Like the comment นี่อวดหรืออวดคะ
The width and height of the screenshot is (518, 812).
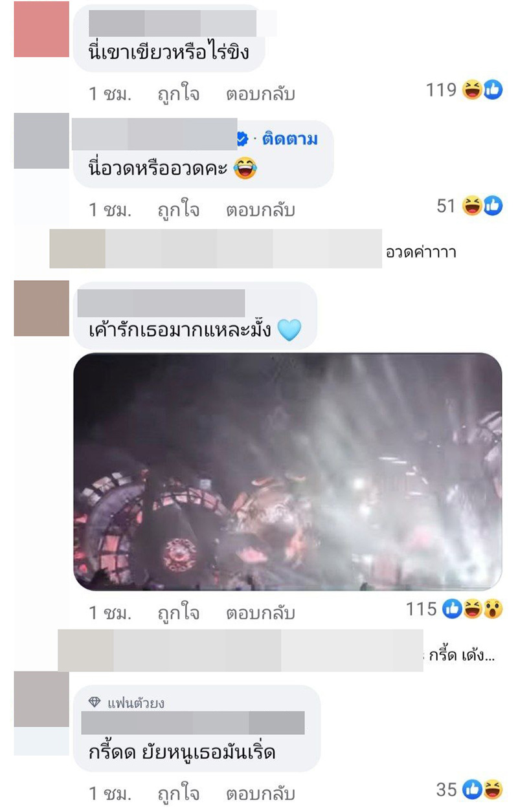(x=179, y=210)
